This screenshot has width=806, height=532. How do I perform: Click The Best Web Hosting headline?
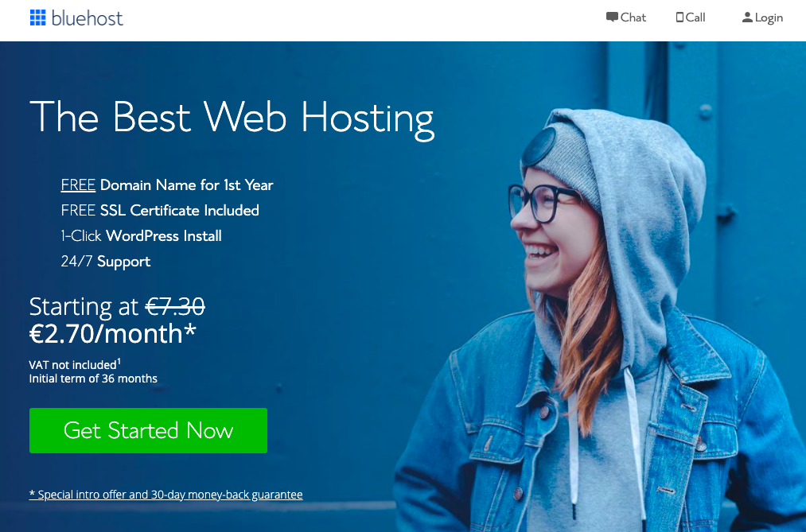point(232,119)
